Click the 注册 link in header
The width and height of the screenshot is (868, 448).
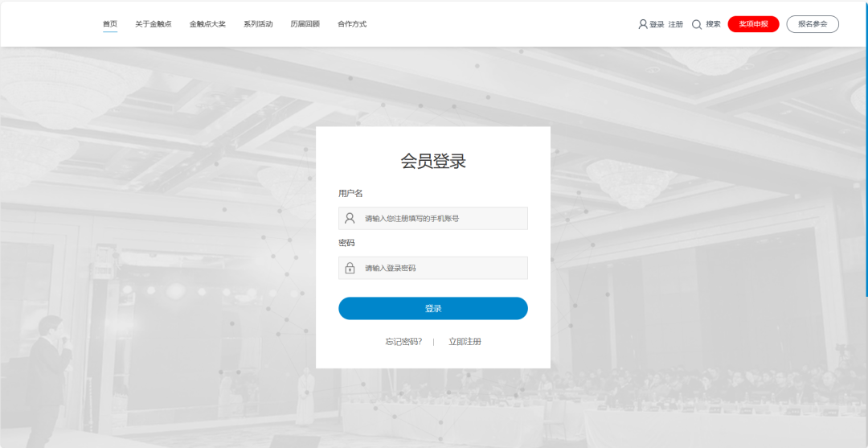[x=676, y=24]
